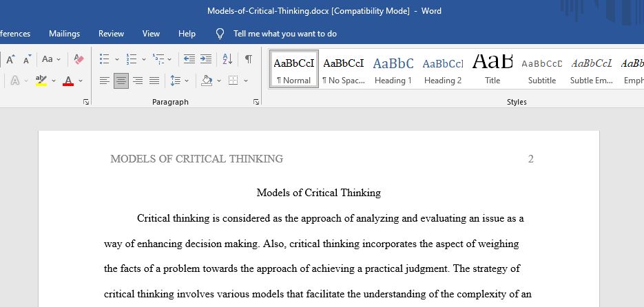Toggle Show/Hide paragraph marks
The width and height of the screenshot is (644, 307).
pos(249,59)
